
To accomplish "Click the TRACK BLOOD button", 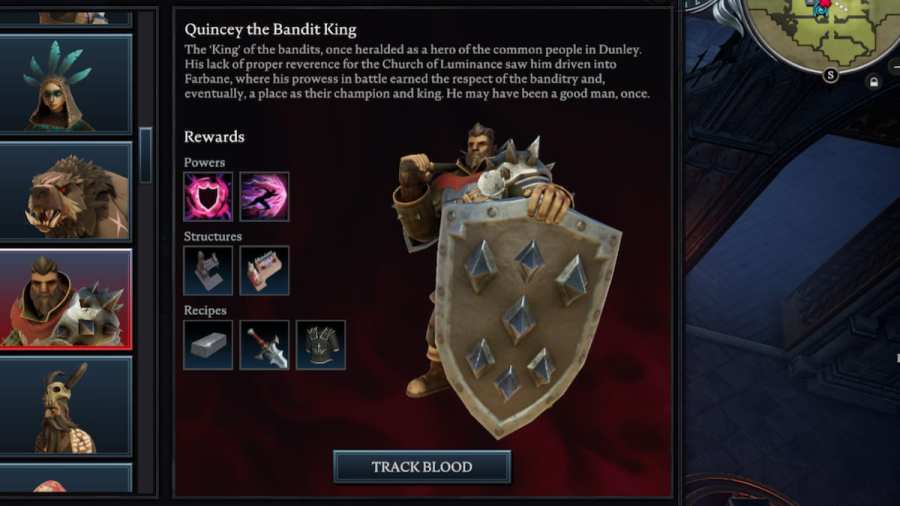I will 422,467.
